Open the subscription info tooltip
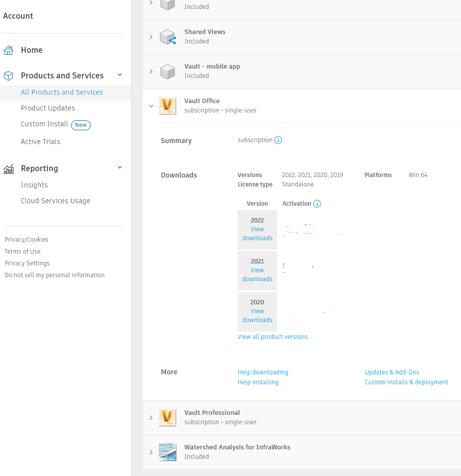The height and width of the screenshot is (476, 461). [278, 140]
